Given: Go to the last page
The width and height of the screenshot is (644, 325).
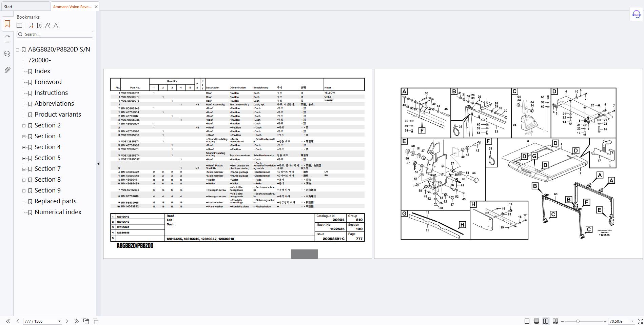Looking at the screenshot, I should (76, 321).
